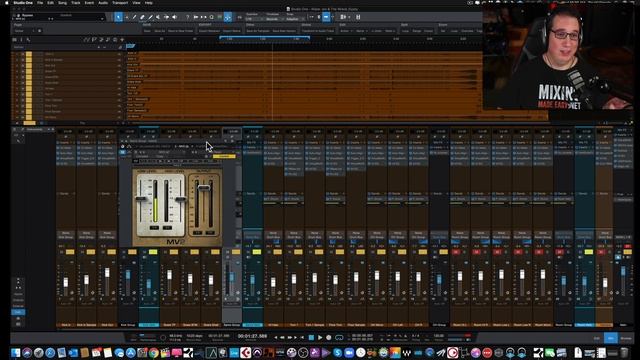640x360 pixels.
Task: Adjust the MV2 High Level fader
Action: click(180, 199)
